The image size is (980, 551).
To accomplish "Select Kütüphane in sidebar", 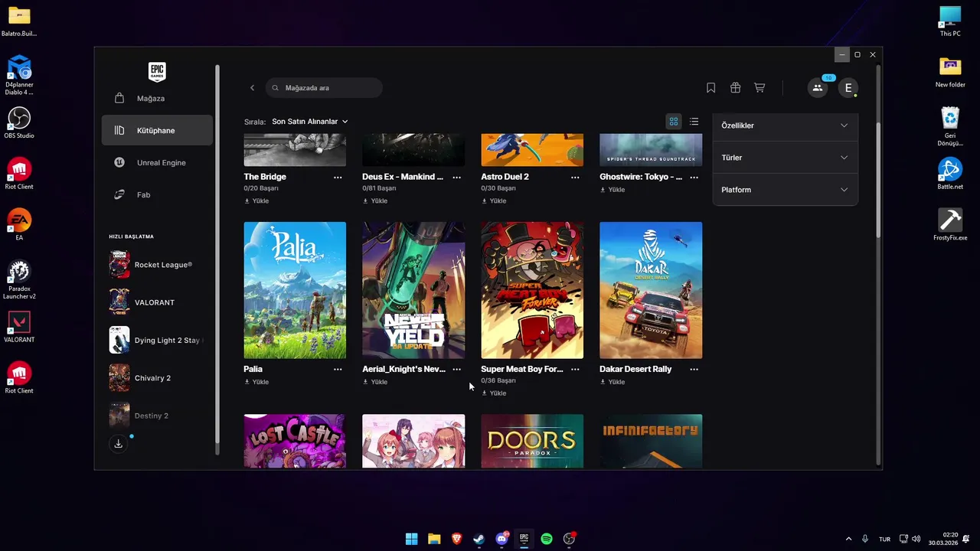I will click(x=157, y=131).
